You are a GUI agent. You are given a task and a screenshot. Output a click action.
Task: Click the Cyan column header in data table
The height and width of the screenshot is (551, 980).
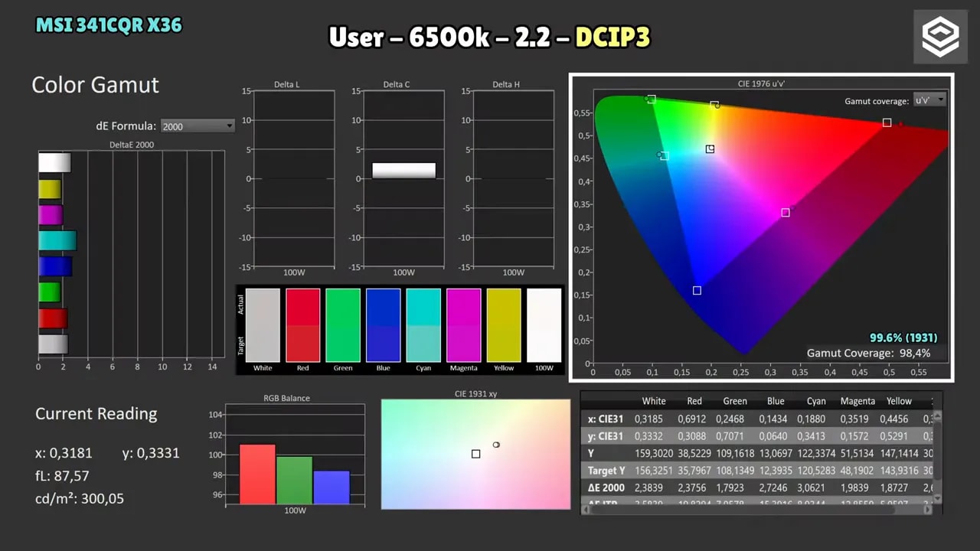point(816,401)
